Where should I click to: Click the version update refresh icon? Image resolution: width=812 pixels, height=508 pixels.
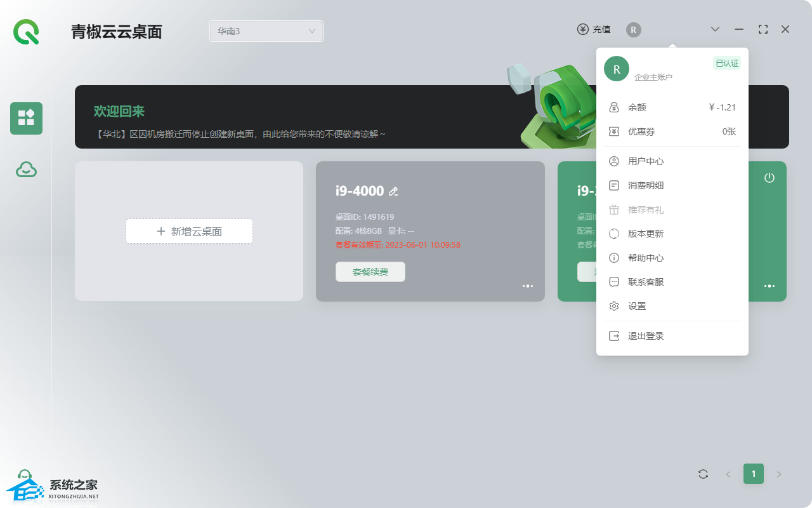pyautogui.click(x=614, y=234)
